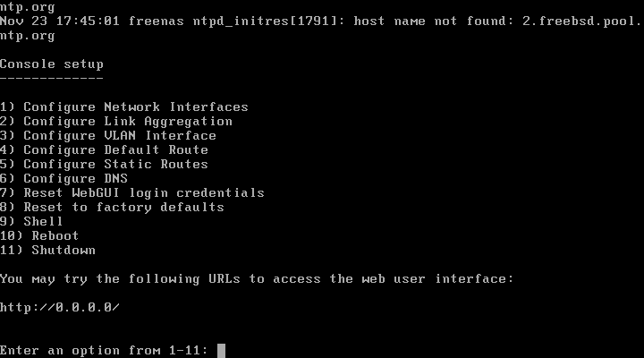Image resolution: width=644 pixels, height=358 pixels.
Task: Select the Configure Network Interfaces option
Action: (x=124, y=107)
